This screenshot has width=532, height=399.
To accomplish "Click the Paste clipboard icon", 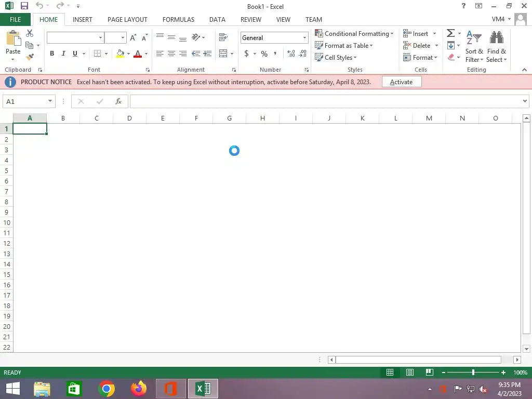I will point(13,38).
